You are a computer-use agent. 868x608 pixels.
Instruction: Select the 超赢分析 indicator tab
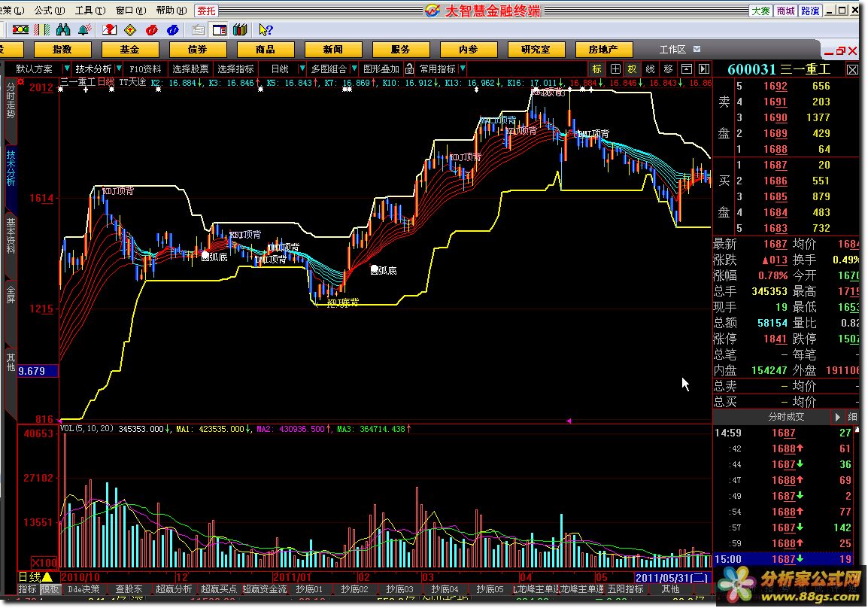pyautogui.click(x=174, y=589)
